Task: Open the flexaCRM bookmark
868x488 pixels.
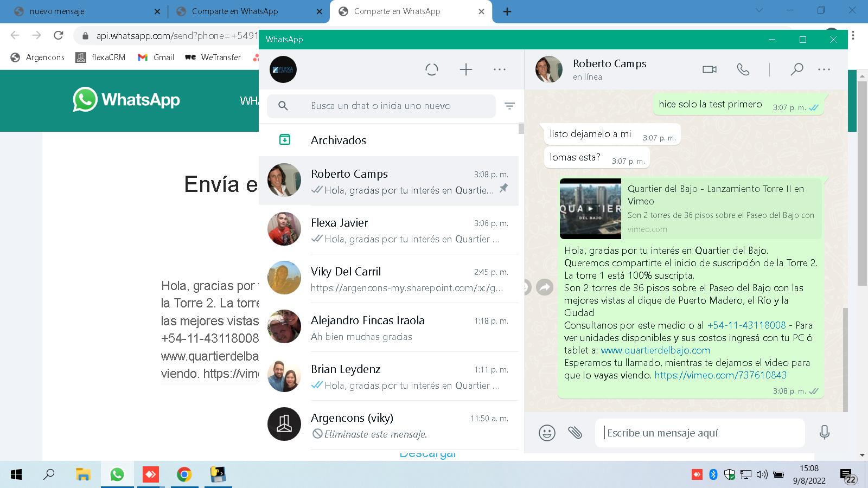Action: point(101,57)
